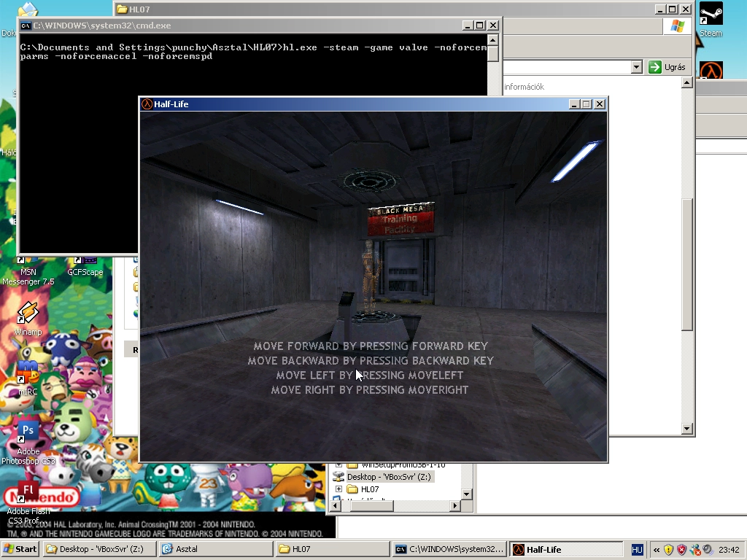Image resolution: width=747 pixels, height=560 pixels.
Task: Click the folder tree horizontal scroll left arrow
Action: point(334,506)
